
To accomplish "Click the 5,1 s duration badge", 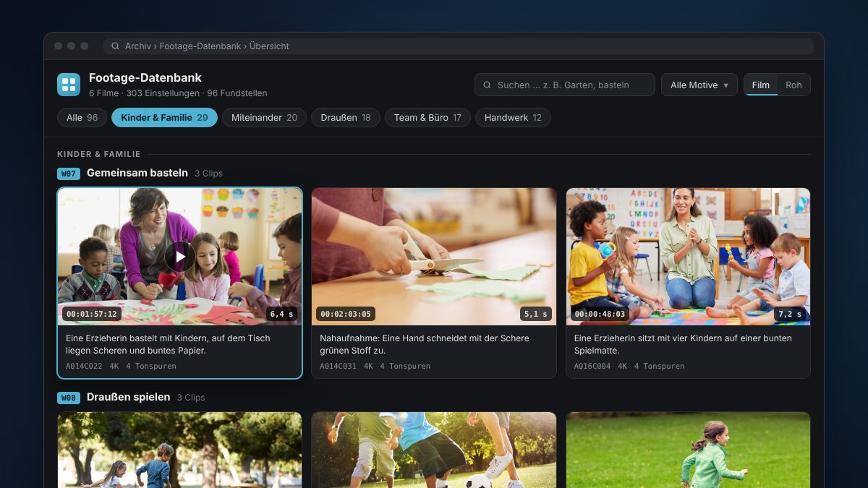I will [536, 314].
